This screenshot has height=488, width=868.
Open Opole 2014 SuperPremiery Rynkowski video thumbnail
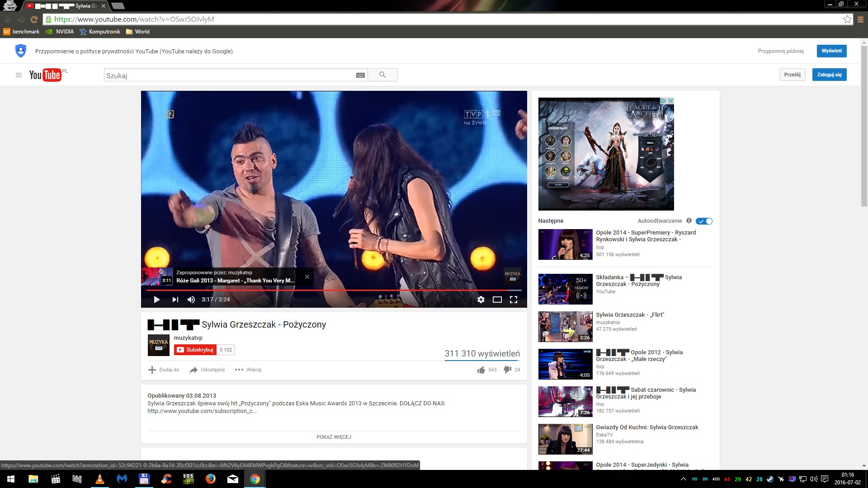[x=565, y=244]
